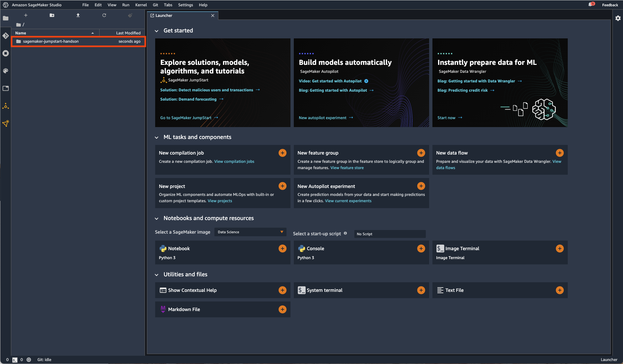Click plus on New data flow
This screenshot has width=623, height=364.
pos(560,153)
